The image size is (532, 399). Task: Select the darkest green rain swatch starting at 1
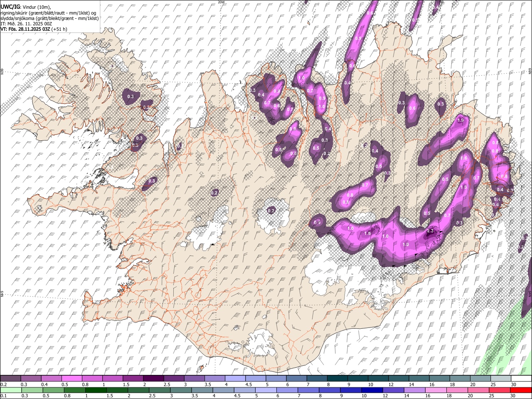coord(96,390)
